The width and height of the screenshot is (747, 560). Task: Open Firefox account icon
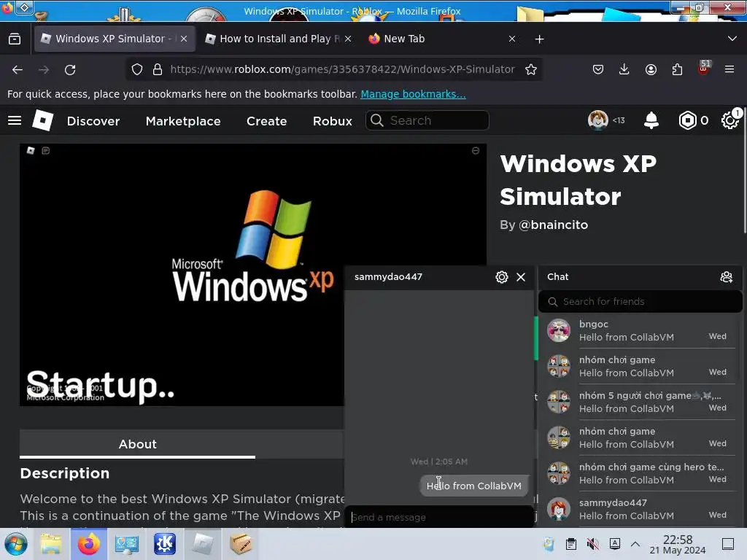pos(651,69)
